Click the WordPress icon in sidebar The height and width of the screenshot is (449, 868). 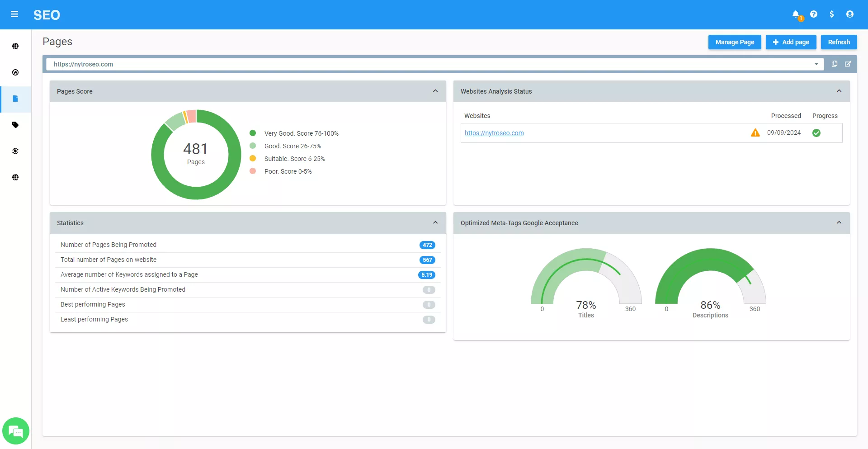tap(15, 72)
